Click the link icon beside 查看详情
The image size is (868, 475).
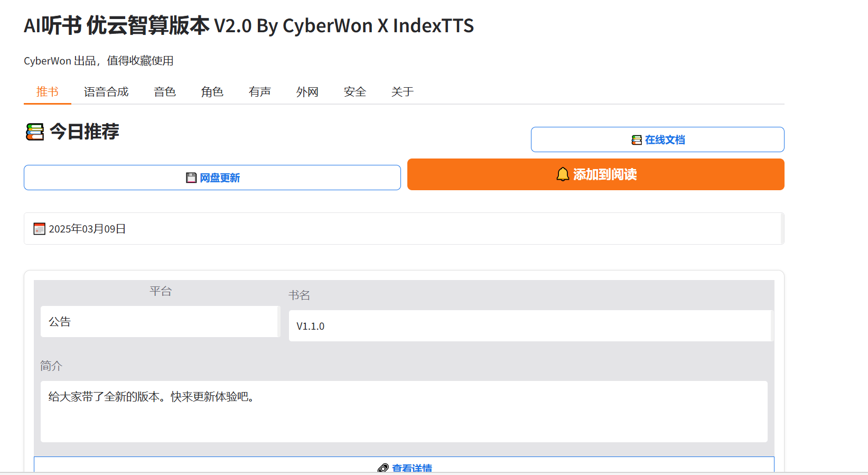click(x=383, y=468)
